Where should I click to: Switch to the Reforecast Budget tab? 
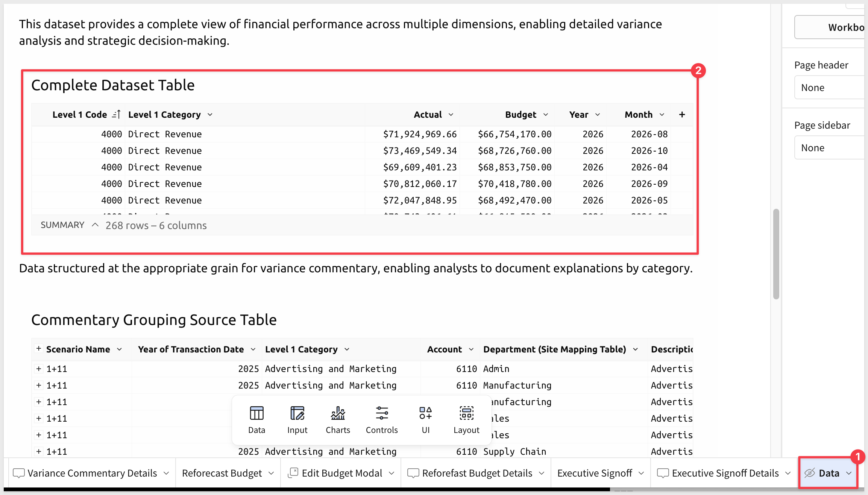(222, 473)
